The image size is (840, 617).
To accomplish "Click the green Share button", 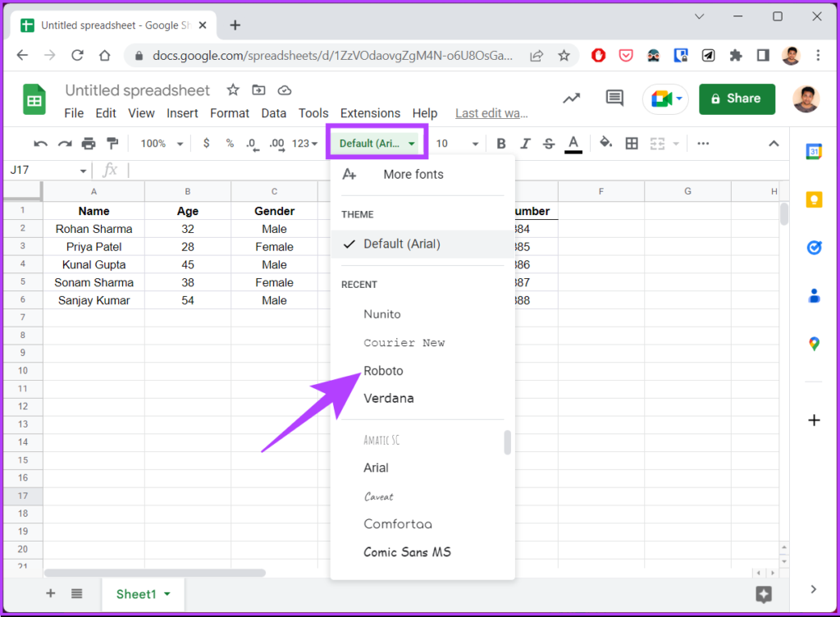I will click(736, 98).
